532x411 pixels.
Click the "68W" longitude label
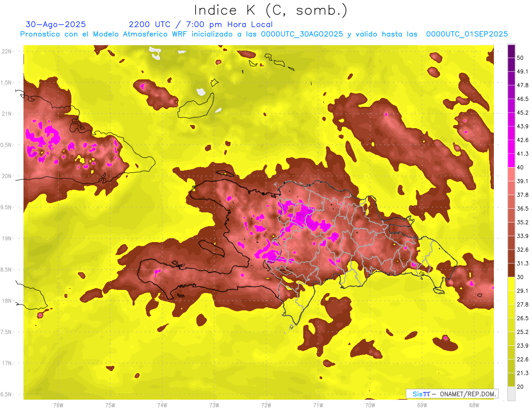point(473,405)
